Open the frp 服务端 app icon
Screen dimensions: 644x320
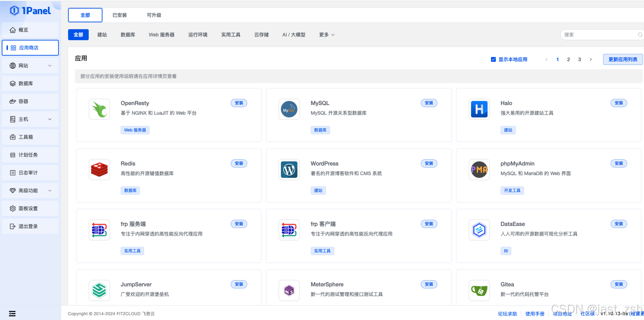pos(99,230)
